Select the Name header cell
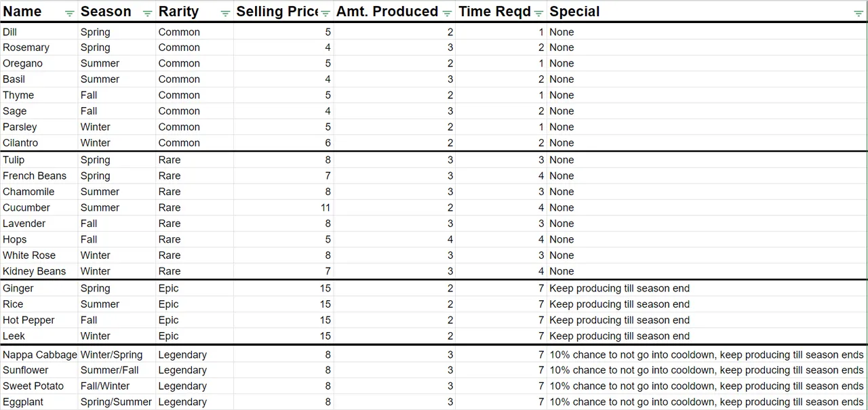This screenshot has height=410, width=868. point(39,12)
